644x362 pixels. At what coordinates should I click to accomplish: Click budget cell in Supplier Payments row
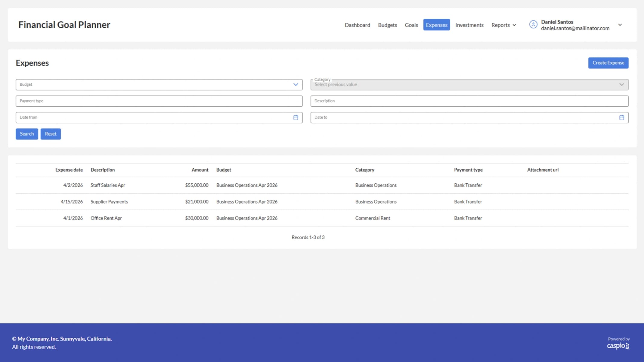(x=247, y=202)
